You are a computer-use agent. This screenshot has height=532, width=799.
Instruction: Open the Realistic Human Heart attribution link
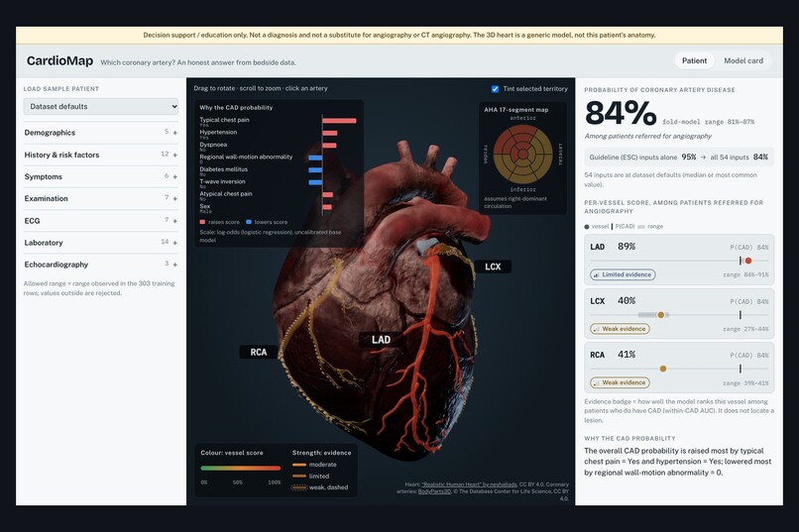point(469,484)
